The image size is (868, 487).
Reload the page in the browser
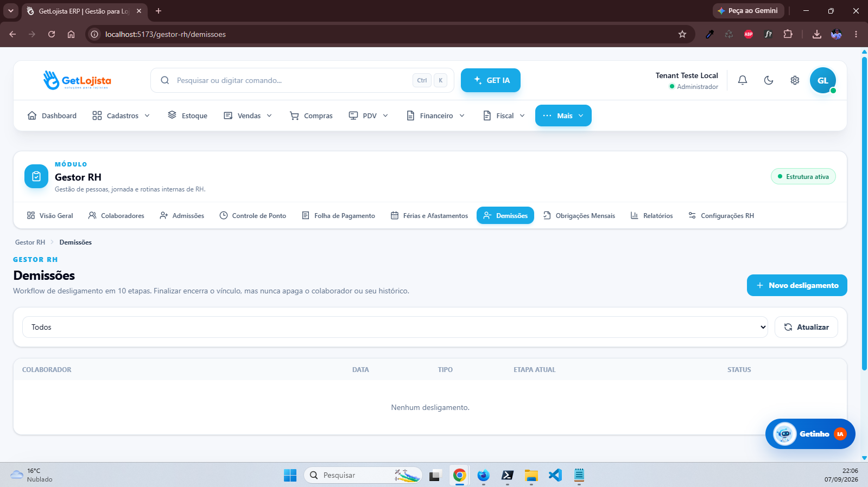[52, 34]
